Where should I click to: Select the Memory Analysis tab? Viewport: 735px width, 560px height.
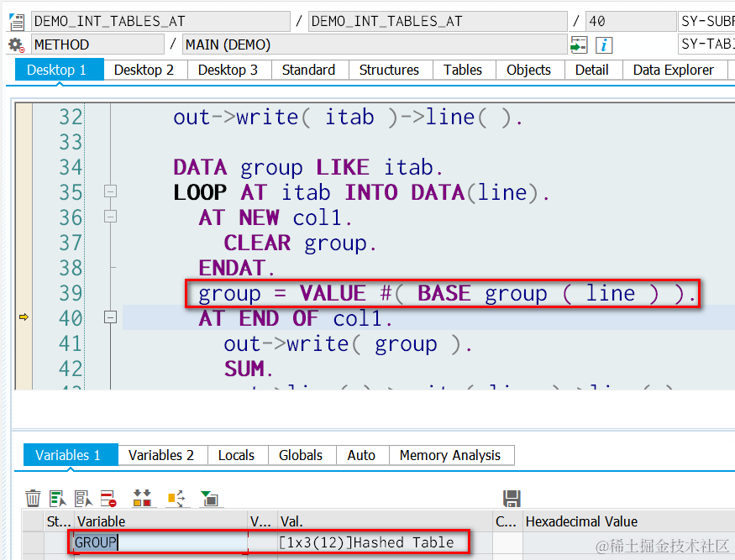[x=450, y=455]
